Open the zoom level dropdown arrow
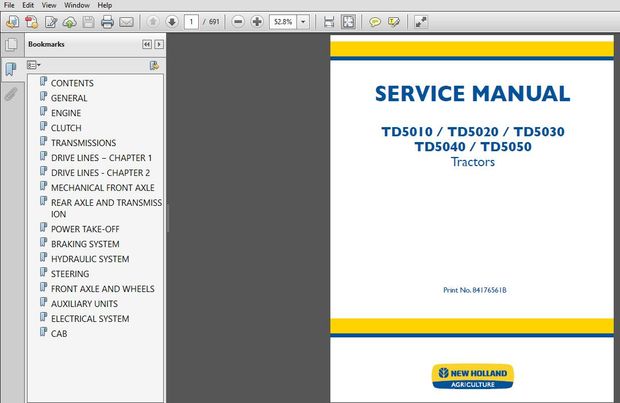 pyautogui.click(x=303, y=22)
